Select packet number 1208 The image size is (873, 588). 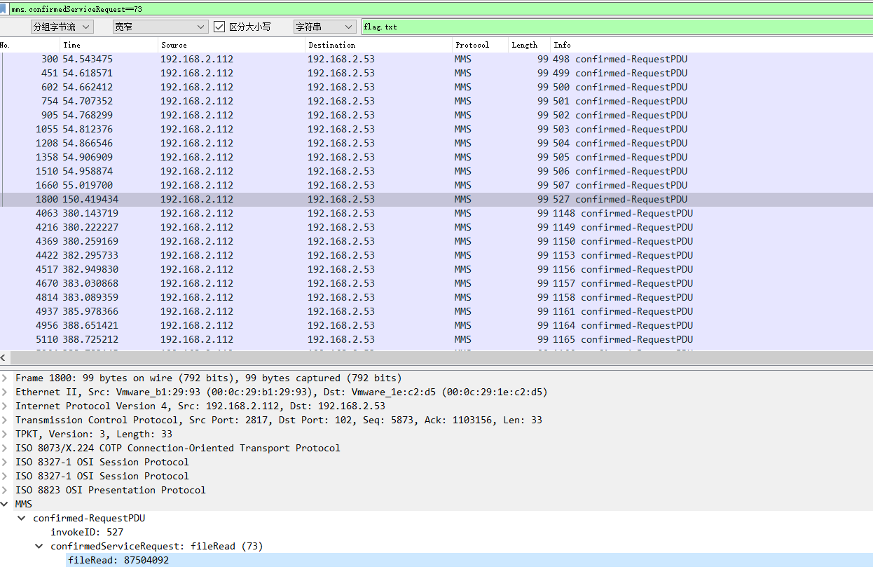coord(436,143)
